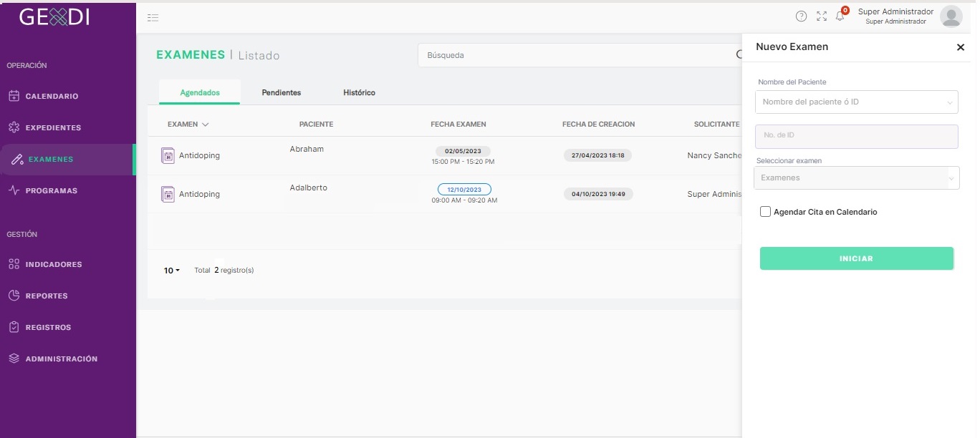Click the INICIAR button

857,258
